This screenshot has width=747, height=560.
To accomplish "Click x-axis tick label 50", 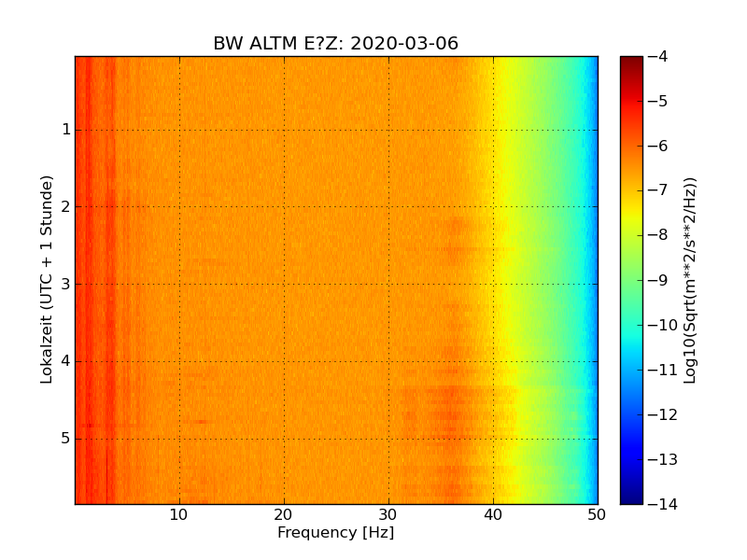I will pyautogui.click(x=597, y=515).
